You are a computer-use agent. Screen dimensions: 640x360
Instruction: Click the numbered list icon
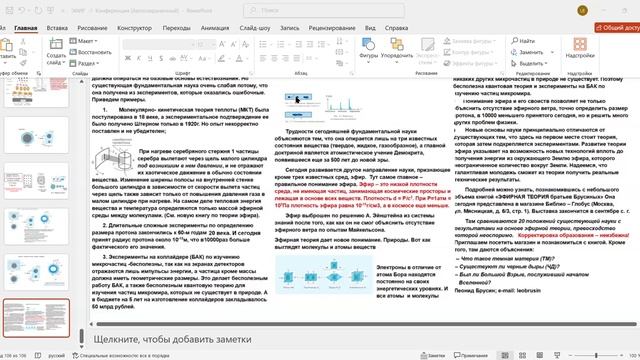point(280,44)
